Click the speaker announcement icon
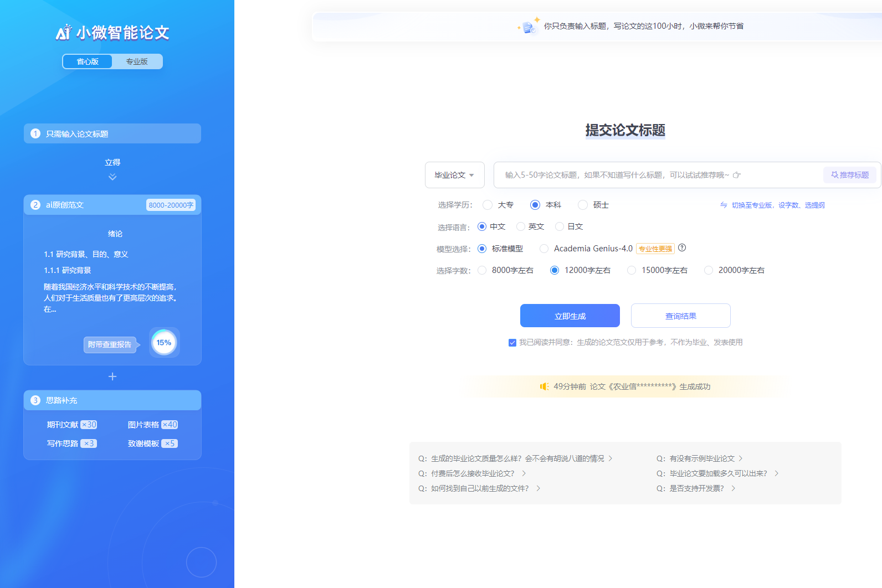The height and width of the screenshot is (588, 882). 544,386
